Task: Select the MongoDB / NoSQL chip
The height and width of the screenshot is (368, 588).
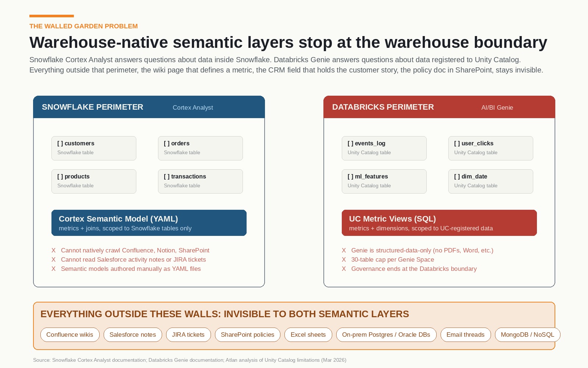Action: pos(527,335)
